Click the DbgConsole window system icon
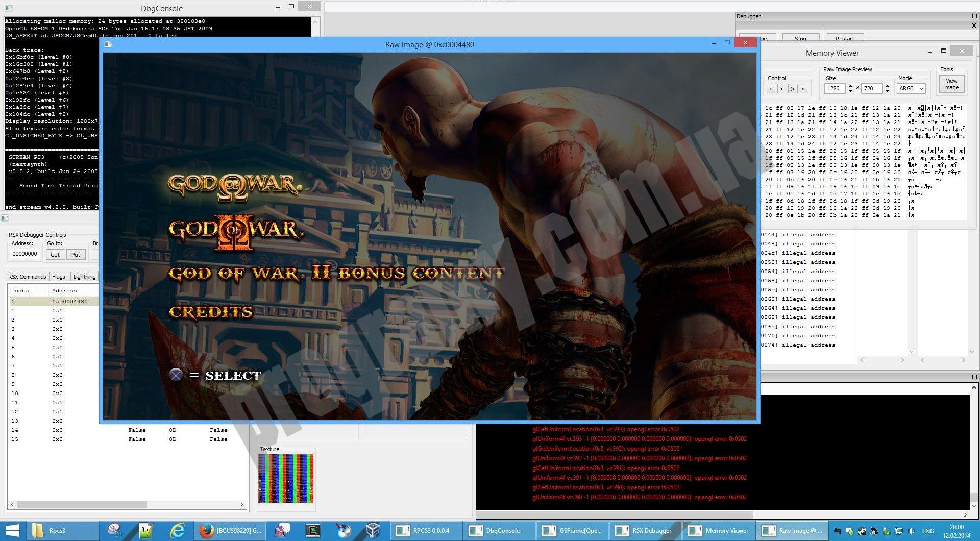The width and height of the screenshot is (980, 541). pyautogui.click(x=8, y=8)
